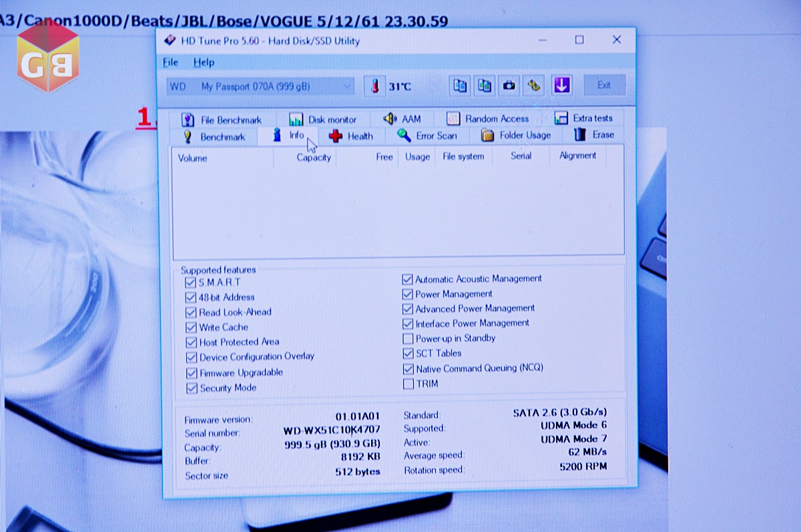Open the AAM tab

(402, 119)
